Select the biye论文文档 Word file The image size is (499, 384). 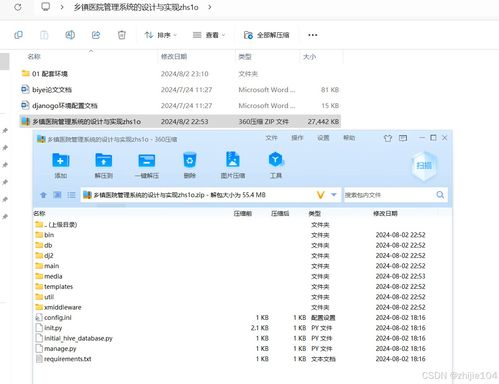point(46,90)
